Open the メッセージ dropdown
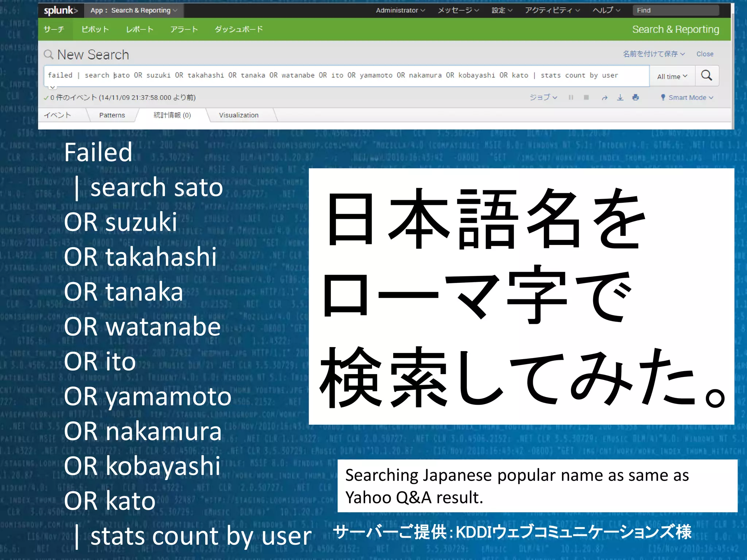The width and height of the screenshot is (747, 560). pos(458,10)
